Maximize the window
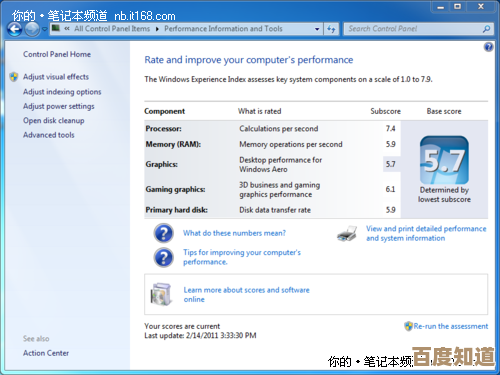The image size is (500, 375). [x=458, y=7]
